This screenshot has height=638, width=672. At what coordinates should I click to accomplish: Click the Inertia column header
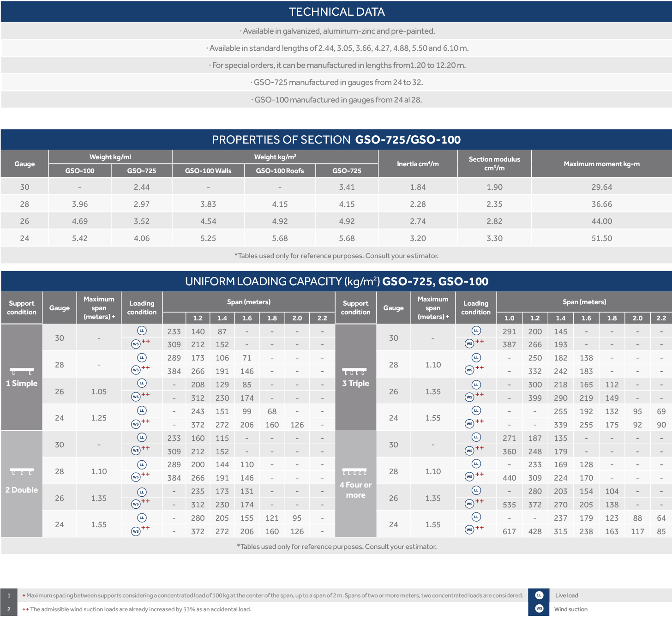tap(418, 164)
